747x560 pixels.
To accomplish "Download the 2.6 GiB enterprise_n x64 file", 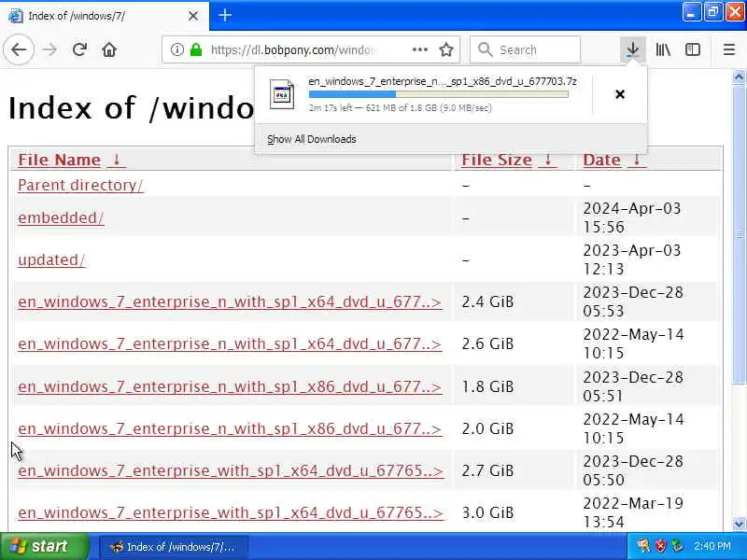I will tap(230, 343).
